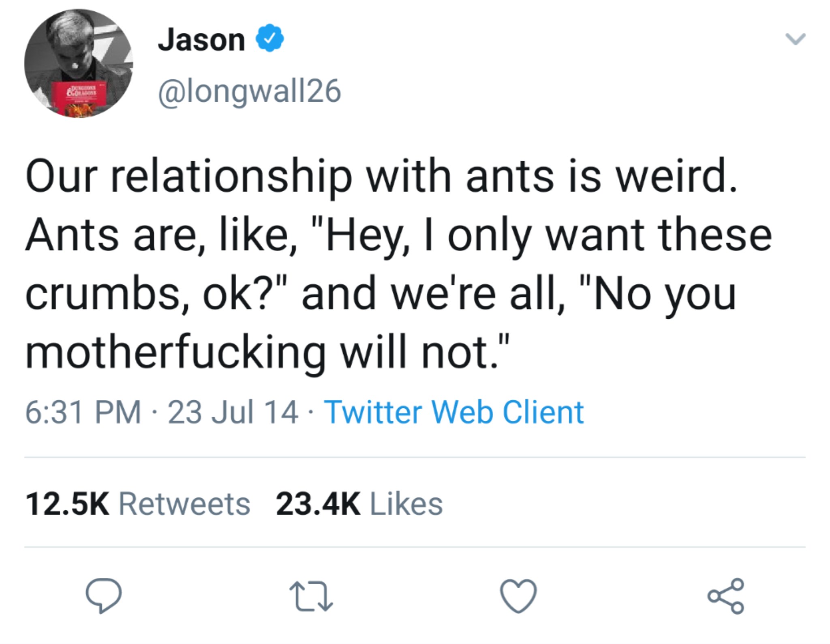The image size is (830, 644).
Task: Click the reply speech bubble icon
Action: (x=103, y=595)
